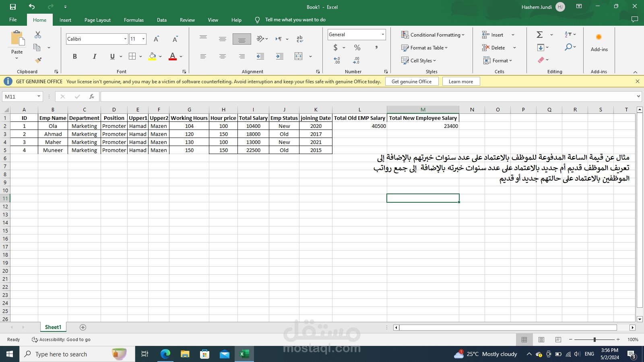Open the General number format dropdown

tap(383, 35)
